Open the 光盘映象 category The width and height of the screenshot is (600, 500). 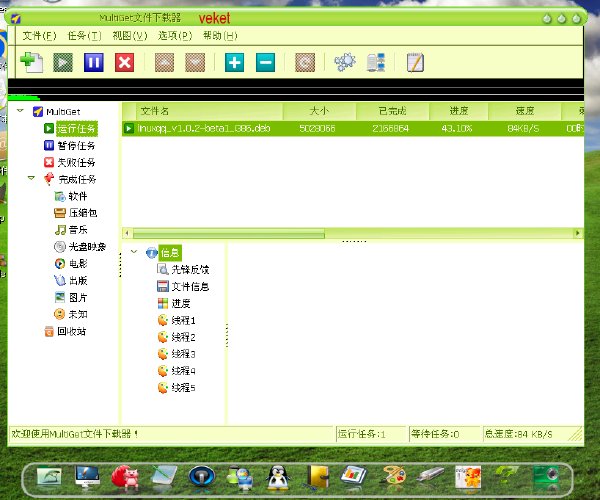point(87,247)
